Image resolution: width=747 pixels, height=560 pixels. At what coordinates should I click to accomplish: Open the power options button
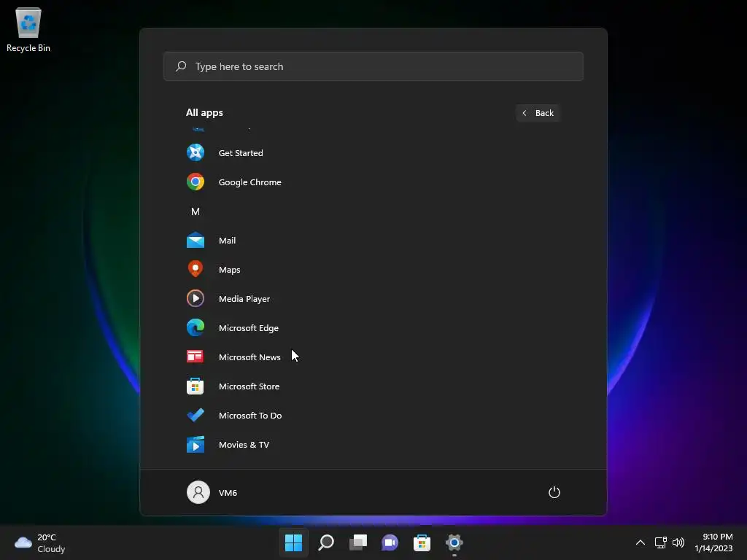point(554,492)
